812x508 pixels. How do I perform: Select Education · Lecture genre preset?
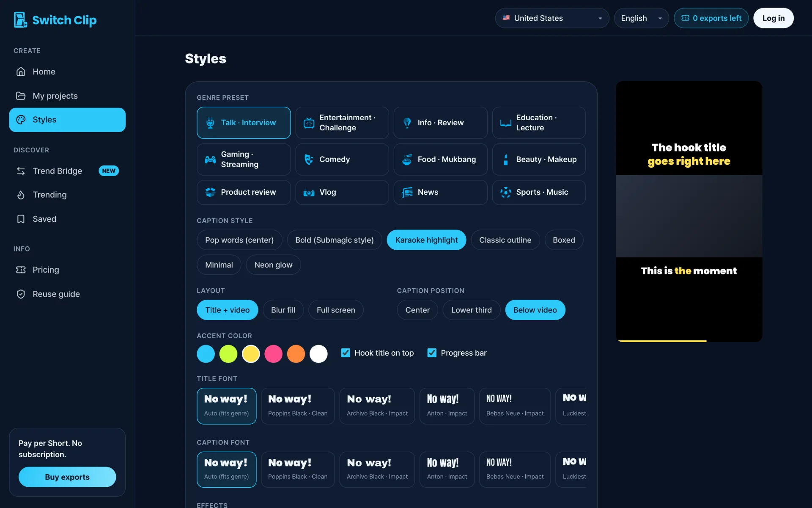click(x=539, y=123)
